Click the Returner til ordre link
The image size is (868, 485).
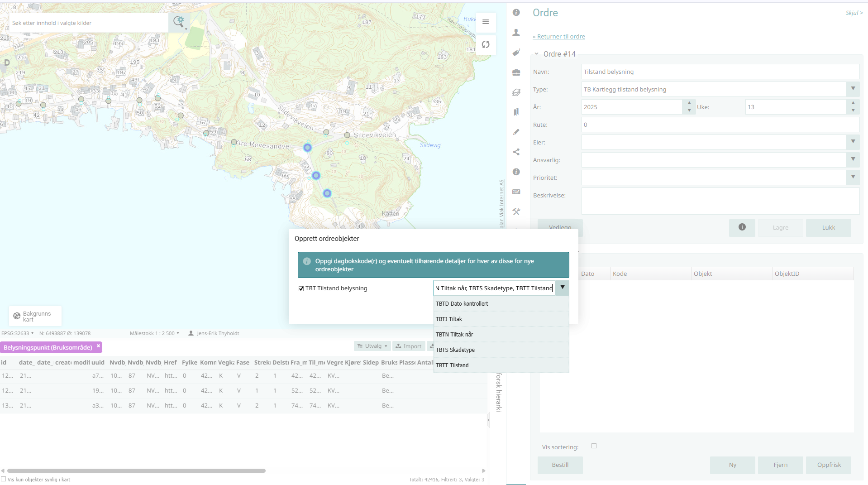(558, 37)
